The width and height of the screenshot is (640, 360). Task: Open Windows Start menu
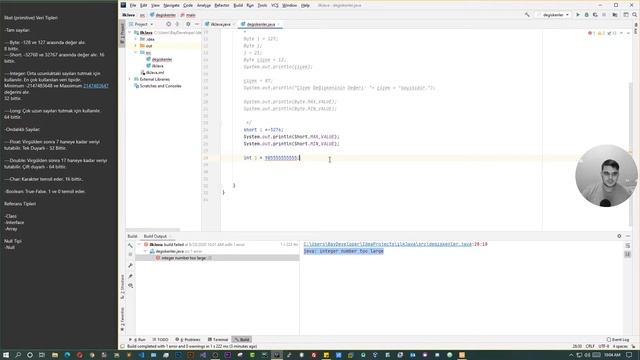tap(6, 355)
